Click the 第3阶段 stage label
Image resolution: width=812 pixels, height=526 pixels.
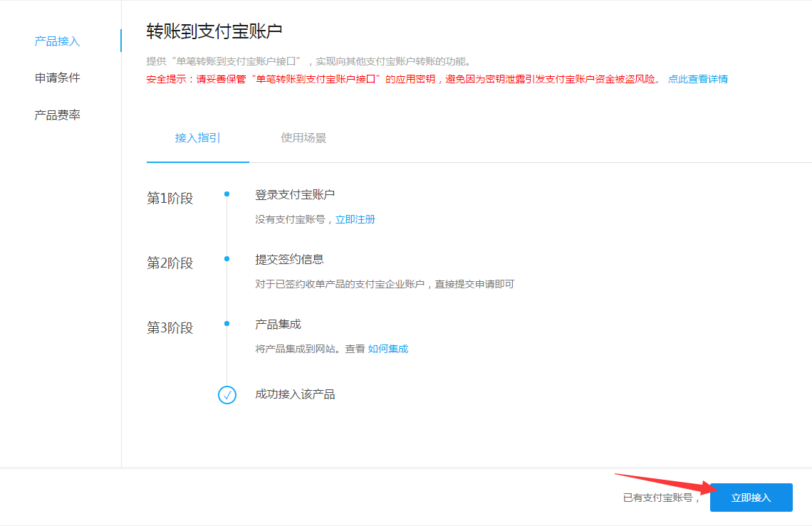coord(170,328)
